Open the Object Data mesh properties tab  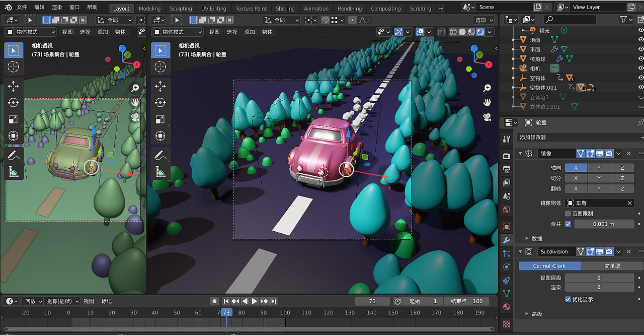click(507, 293)
